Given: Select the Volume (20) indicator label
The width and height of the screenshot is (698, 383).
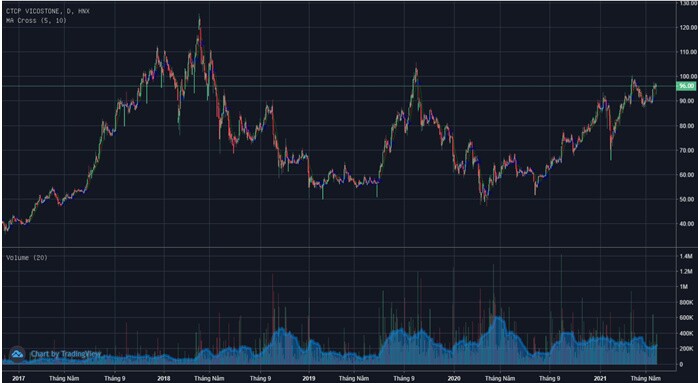Looking at the screenshot, I should [27, 257].
